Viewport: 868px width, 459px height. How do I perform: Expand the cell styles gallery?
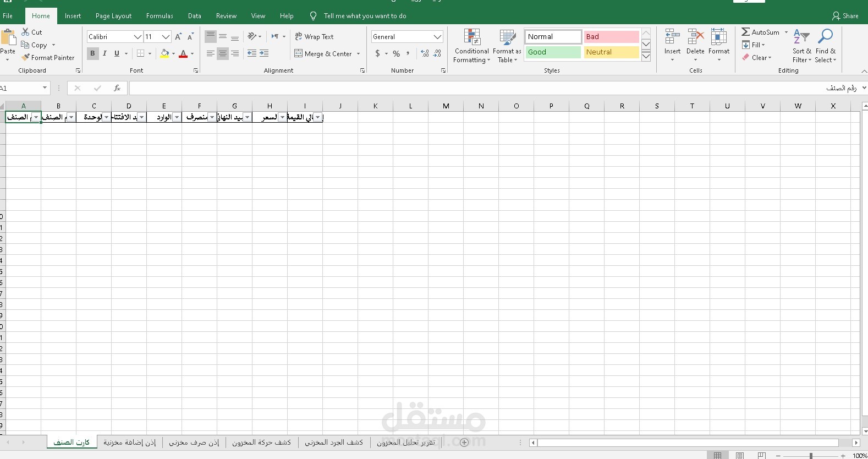[x=646, y=56]
